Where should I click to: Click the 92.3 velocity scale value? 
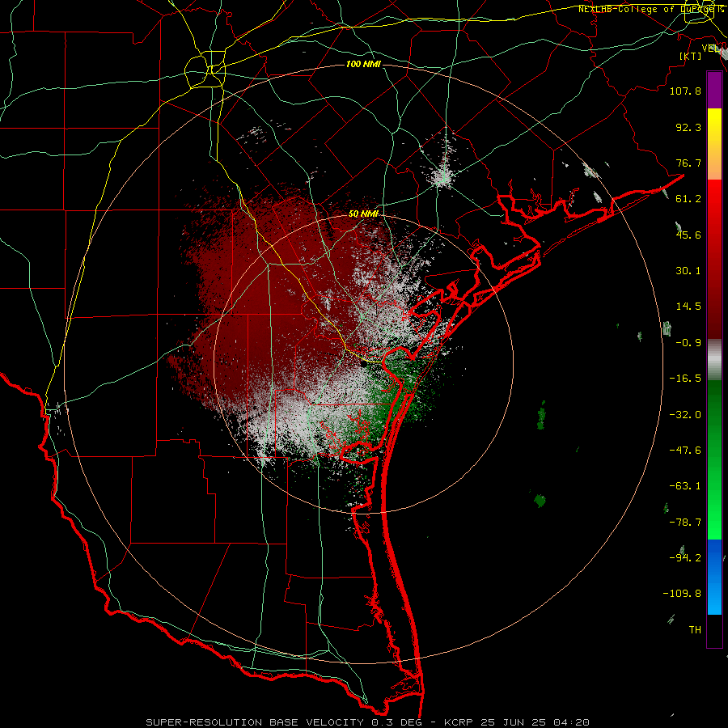pyautogui.click(x=688, y=127)
